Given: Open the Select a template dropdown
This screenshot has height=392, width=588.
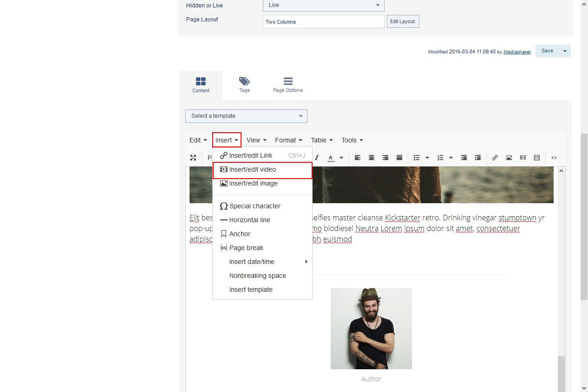Looking at the screenshot, I should pyautogui.click(x=246, y=116).
